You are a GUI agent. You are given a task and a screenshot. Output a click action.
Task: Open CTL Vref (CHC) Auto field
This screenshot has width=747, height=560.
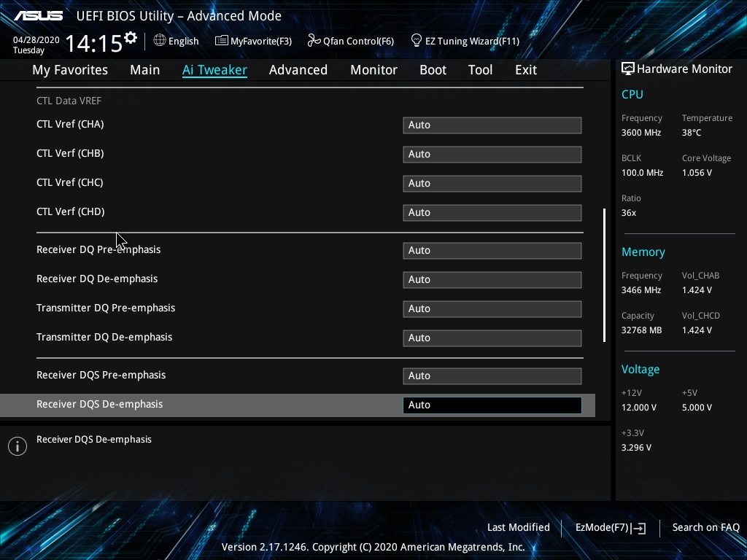pos(492,183)
